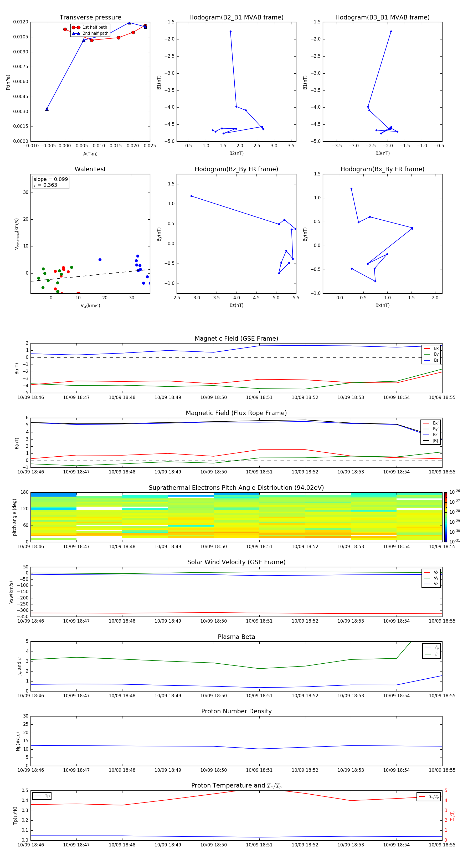
Task: Click the 'A(T·m)' x-axis label
Action: tap(90, 154)
